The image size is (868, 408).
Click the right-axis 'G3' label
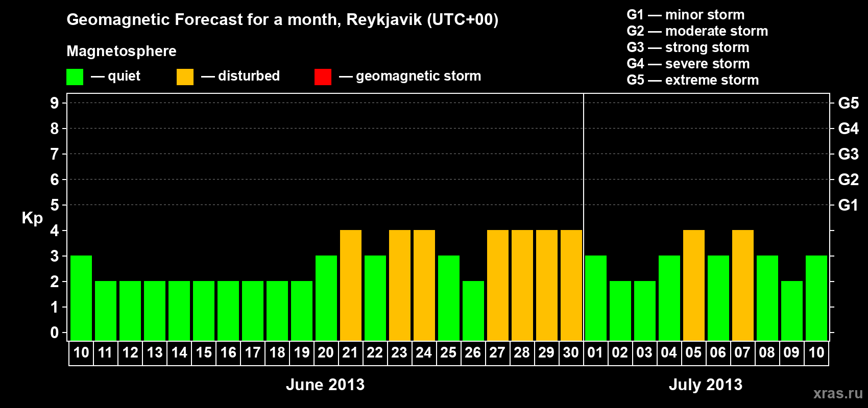click(849, 154)
